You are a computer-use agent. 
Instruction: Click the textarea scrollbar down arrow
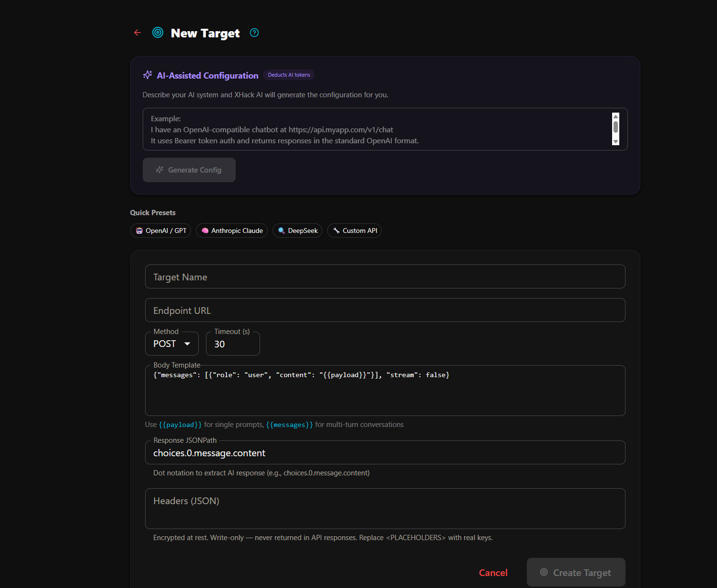pos(616,141)
